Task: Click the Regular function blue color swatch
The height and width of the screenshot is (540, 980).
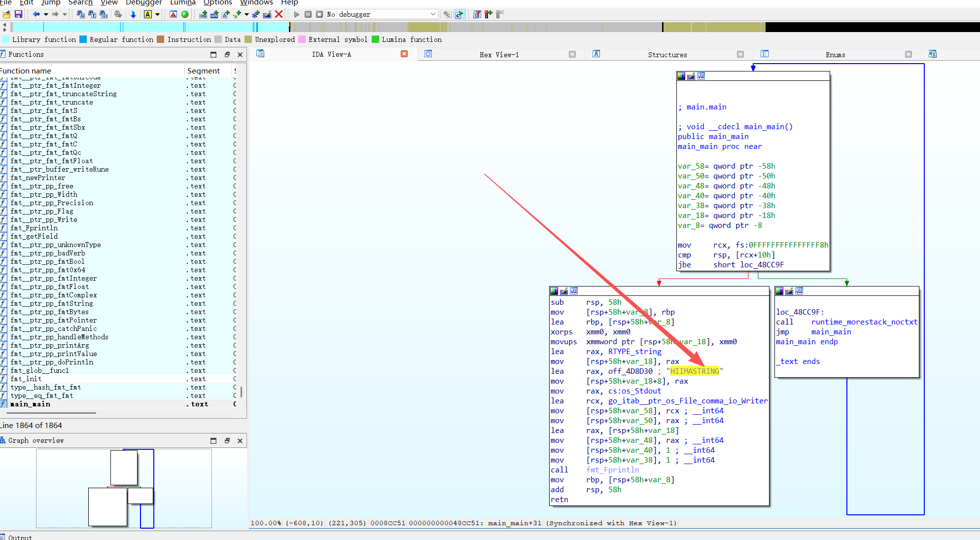Action: coord(83,39)
